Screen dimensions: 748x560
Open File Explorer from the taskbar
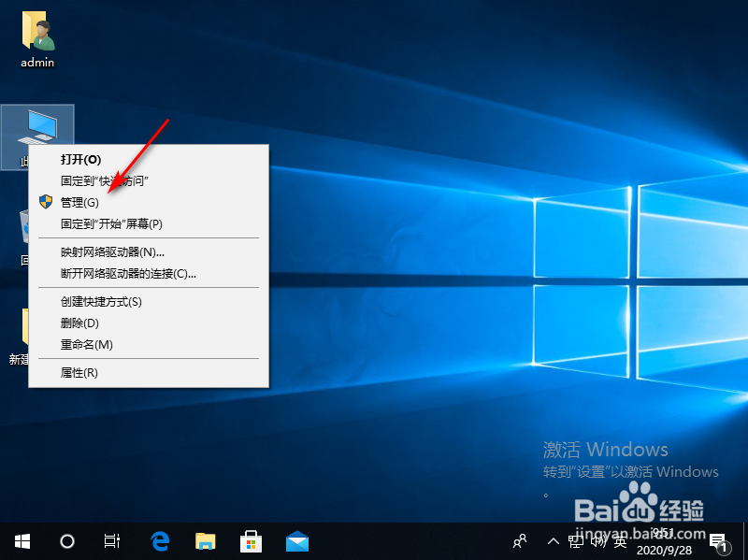[205, 540]
